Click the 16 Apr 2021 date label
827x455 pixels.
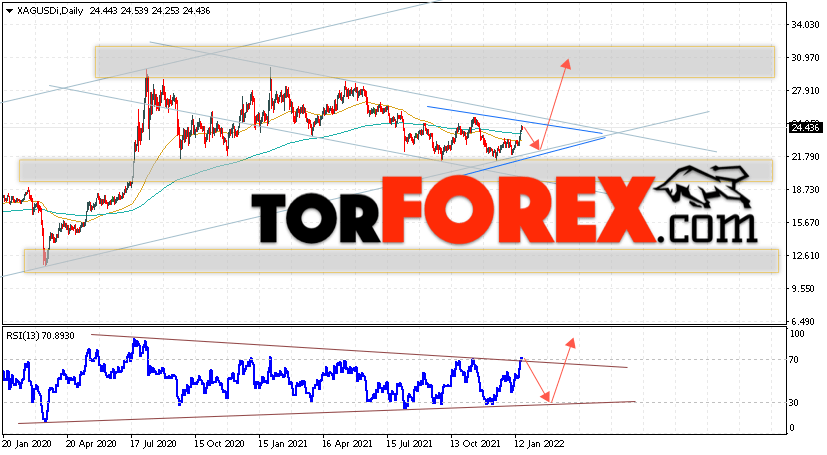[348, 444]
